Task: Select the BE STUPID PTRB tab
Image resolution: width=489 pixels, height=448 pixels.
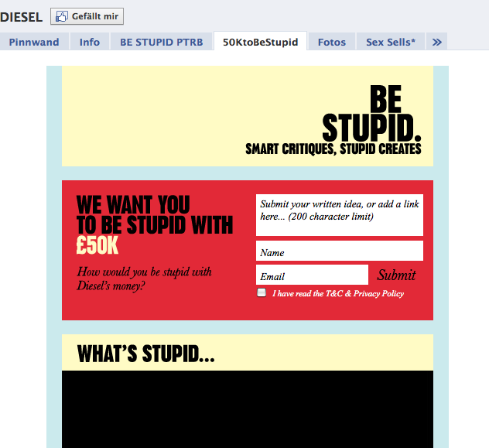Action: (161, 42)
